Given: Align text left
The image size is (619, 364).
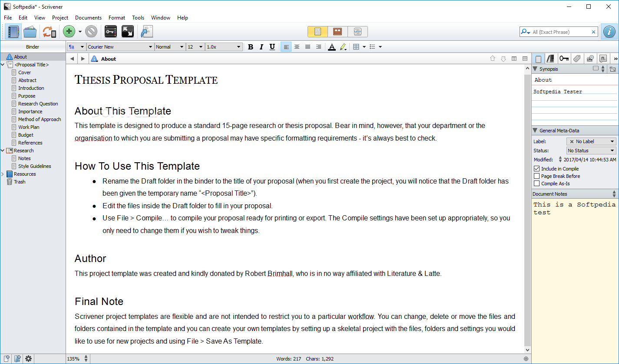Looking at the screenshot, I should [286, 47].
